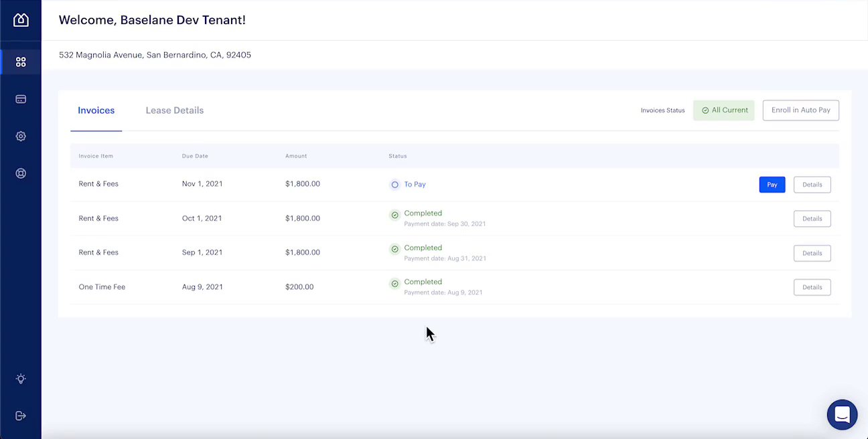Click Enroll in Auto Pay button
868x439 pixels.
click(x=800, y=110)
